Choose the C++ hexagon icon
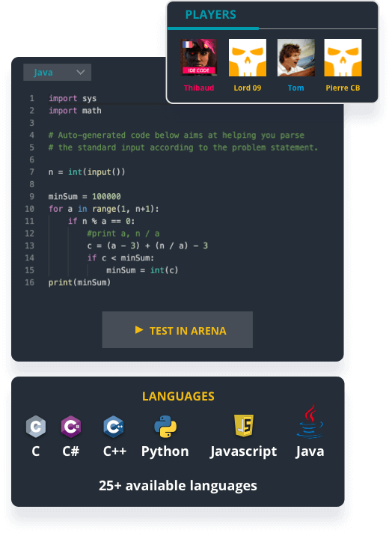 coord(114,426)
